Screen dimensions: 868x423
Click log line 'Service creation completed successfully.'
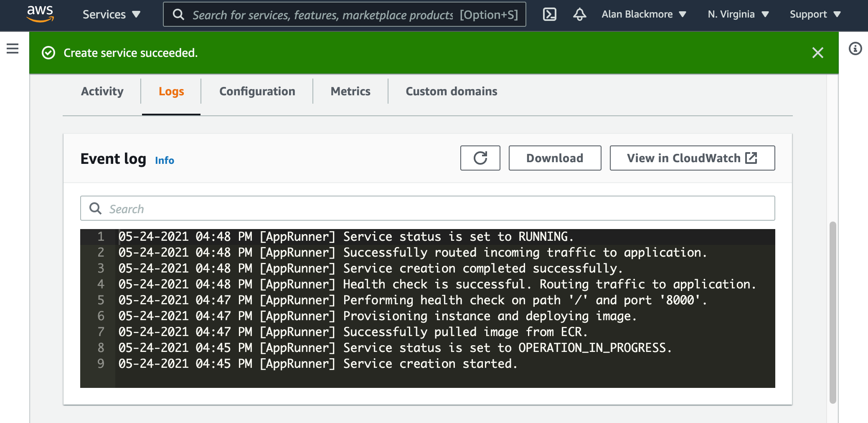(371, 269)
